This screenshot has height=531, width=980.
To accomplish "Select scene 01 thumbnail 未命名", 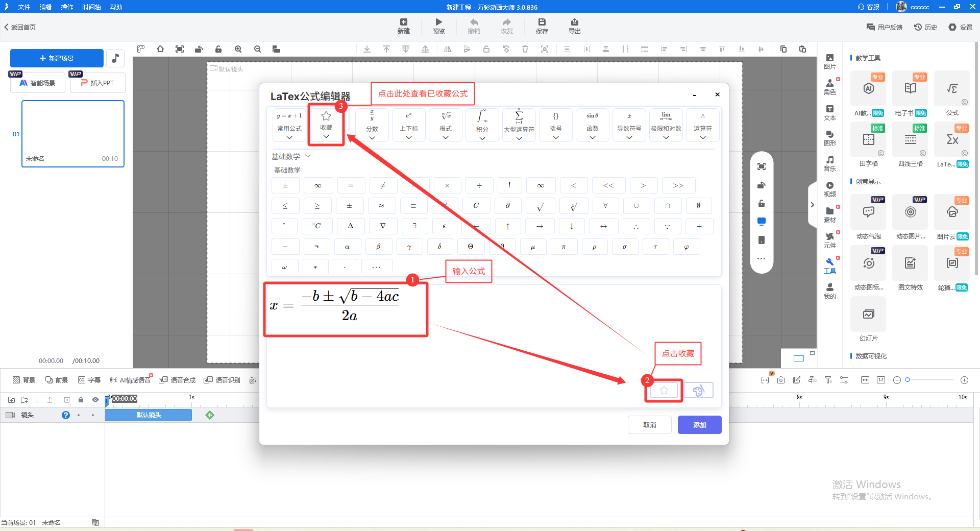I will [x=73, y=133].
